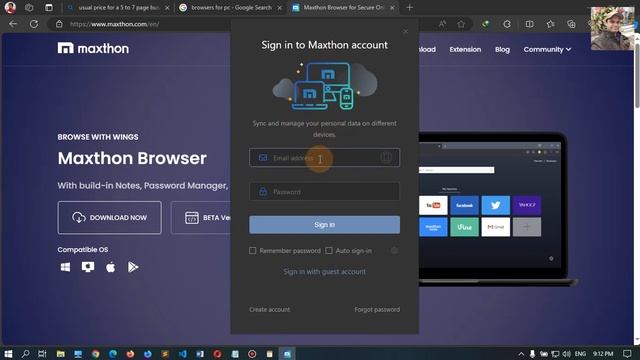This screenshot has width=640, height=360.
Task: Open the volume control in system tray
Action: coord(567,354)
